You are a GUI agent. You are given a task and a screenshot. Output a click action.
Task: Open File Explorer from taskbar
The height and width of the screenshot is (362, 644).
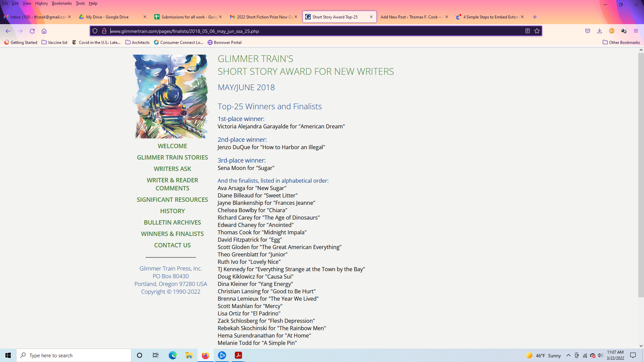[189, 355]
